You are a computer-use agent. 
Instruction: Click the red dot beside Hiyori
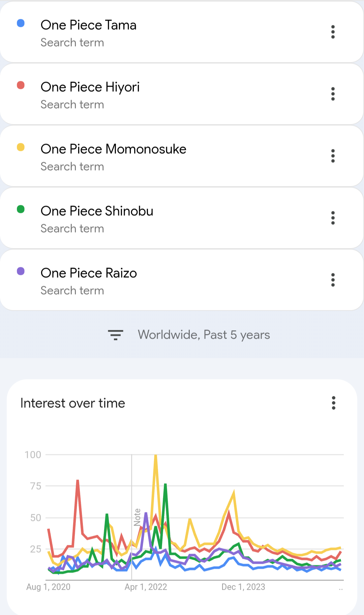(x=21, y=85)
